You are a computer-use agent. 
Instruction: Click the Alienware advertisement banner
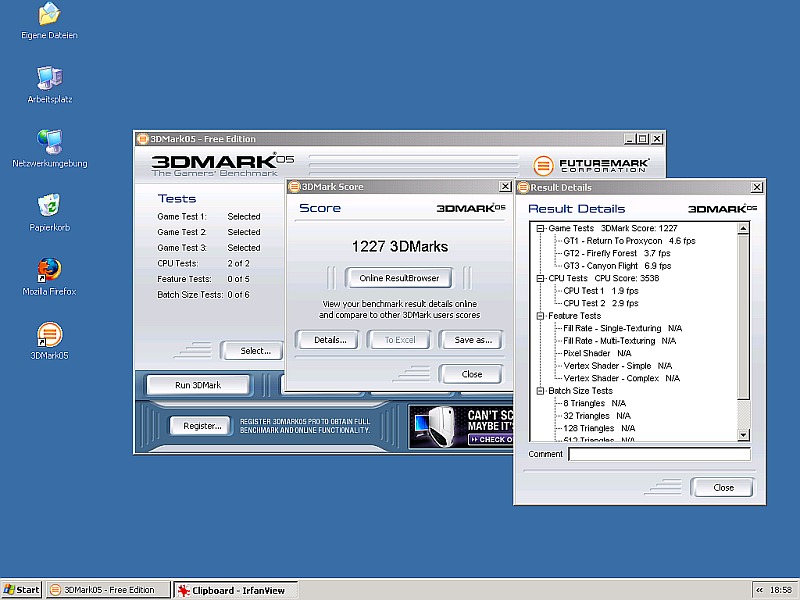[461, 427]
